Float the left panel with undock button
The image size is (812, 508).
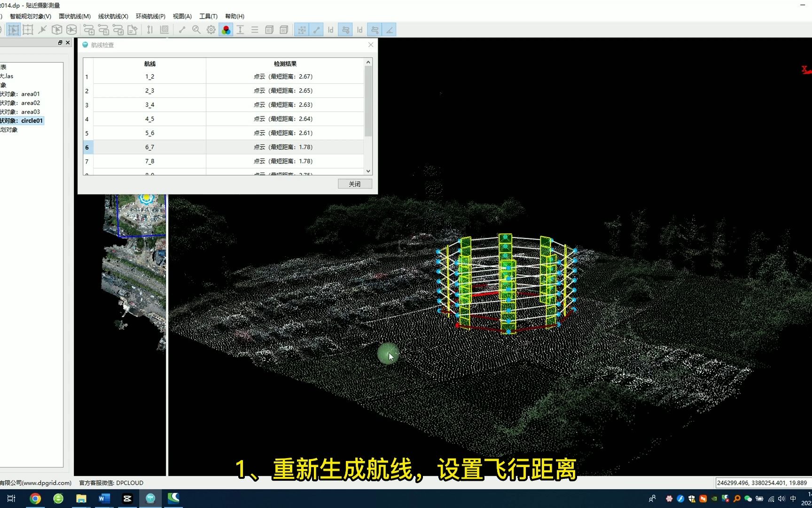pos(60,43)
